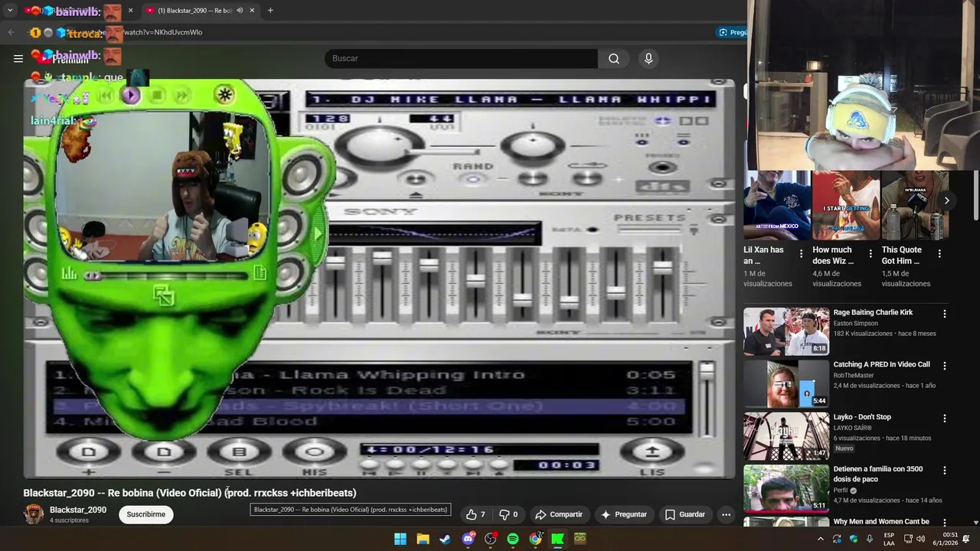Open menu for Layko - Don't Stop video

coord(944,419)
